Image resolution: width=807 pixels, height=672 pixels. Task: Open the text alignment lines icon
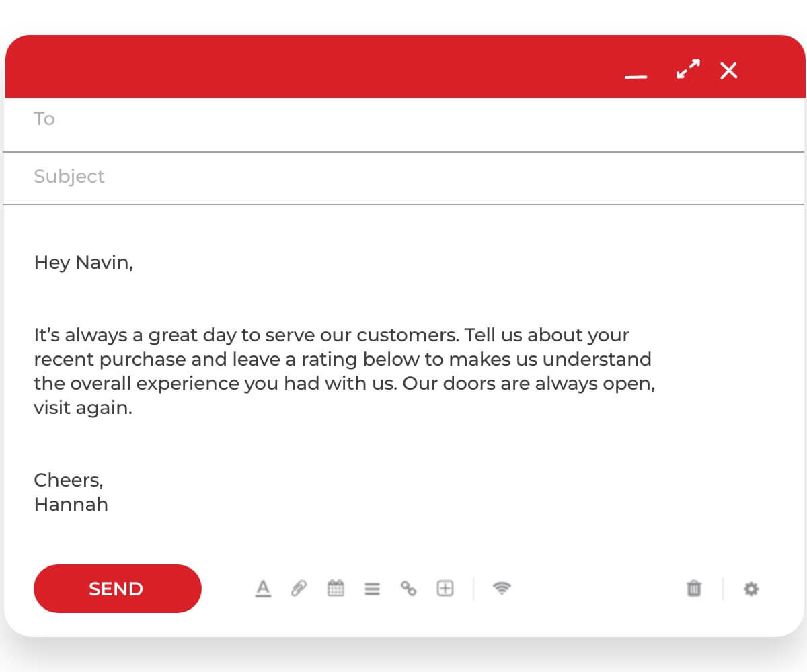click(x=372, y=589)
